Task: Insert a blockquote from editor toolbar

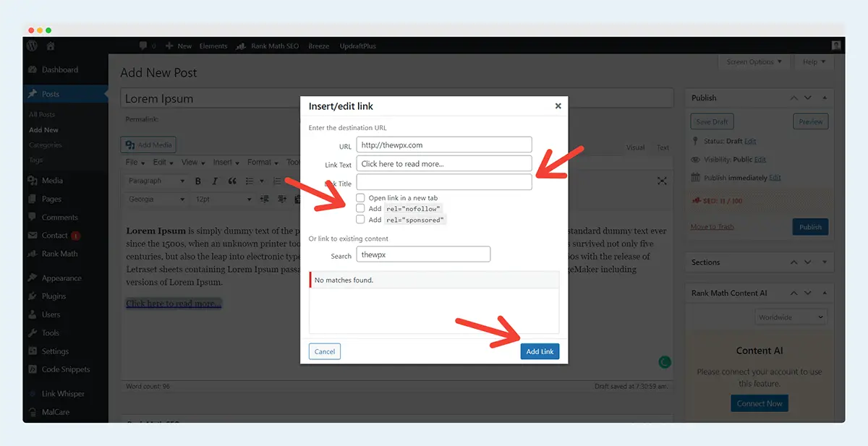Action: pyautogui.click(x=232, y=181)
